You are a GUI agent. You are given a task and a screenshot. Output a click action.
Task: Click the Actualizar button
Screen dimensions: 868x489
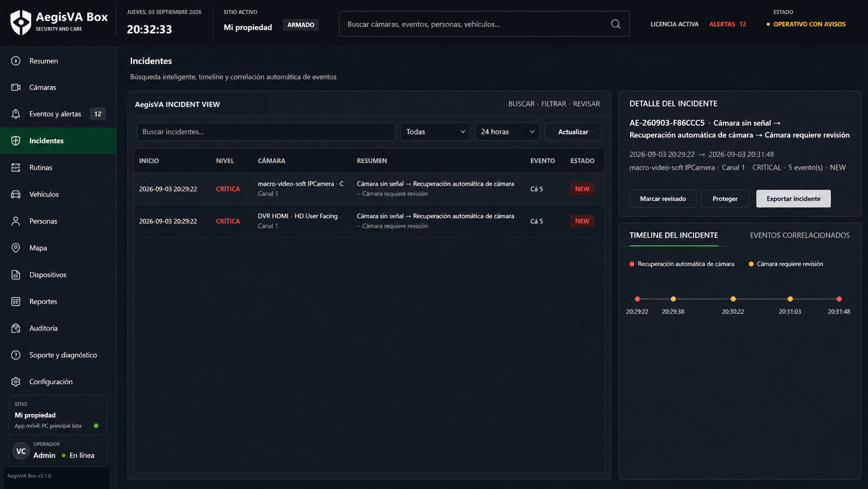tap(573, 131)
